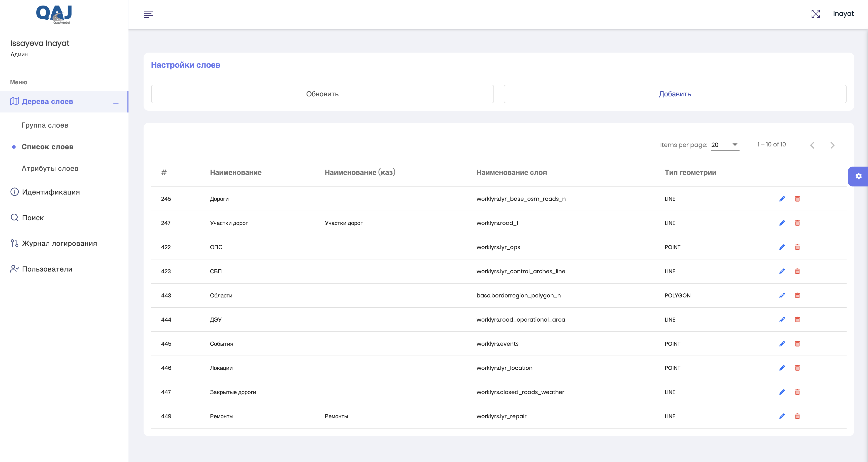Open Items per page dropdown
The width and height of the screenshot is (868, 462).
click(725, 145)
